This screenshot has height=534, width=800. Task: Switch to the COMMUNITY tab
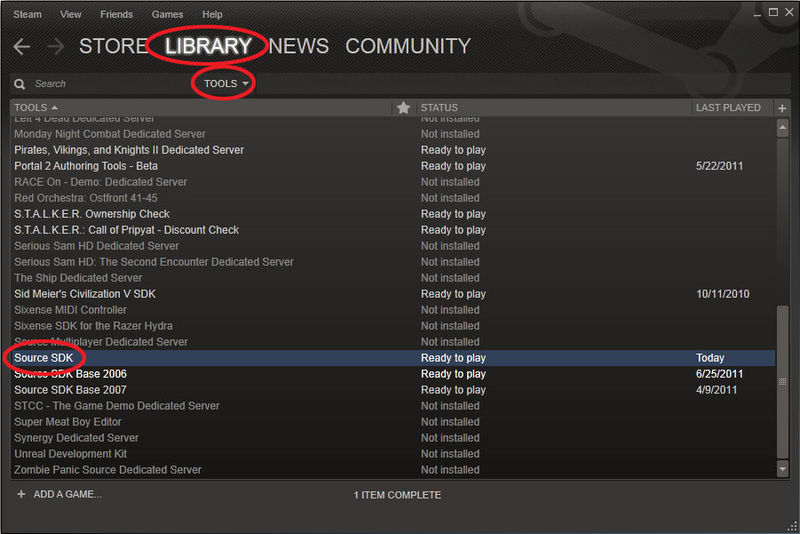click(407, 47)
